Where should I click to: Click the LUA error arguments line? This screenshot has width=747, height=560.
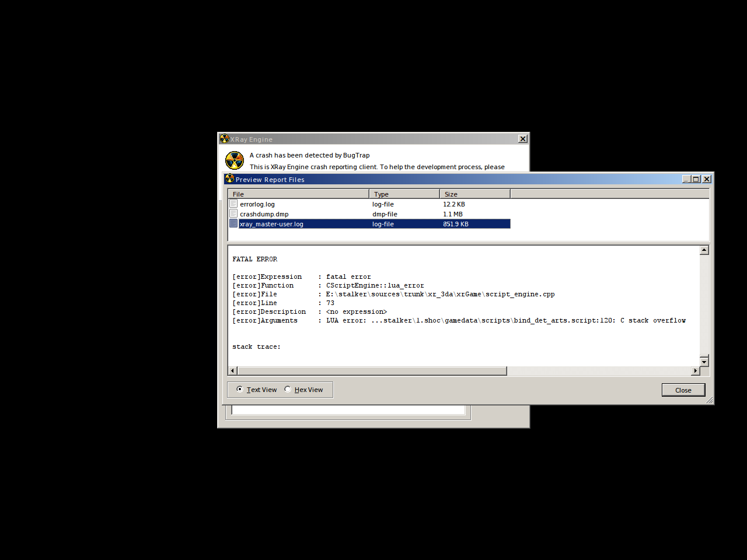click(459, 320)
